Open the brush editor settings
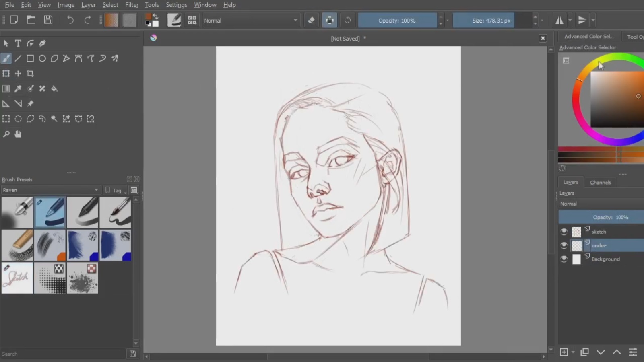 (174, 20)
